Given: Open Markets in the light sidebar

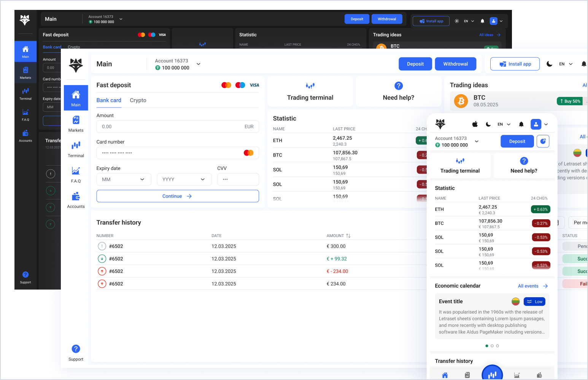Looking at the screenshot, I should point(76,123).
